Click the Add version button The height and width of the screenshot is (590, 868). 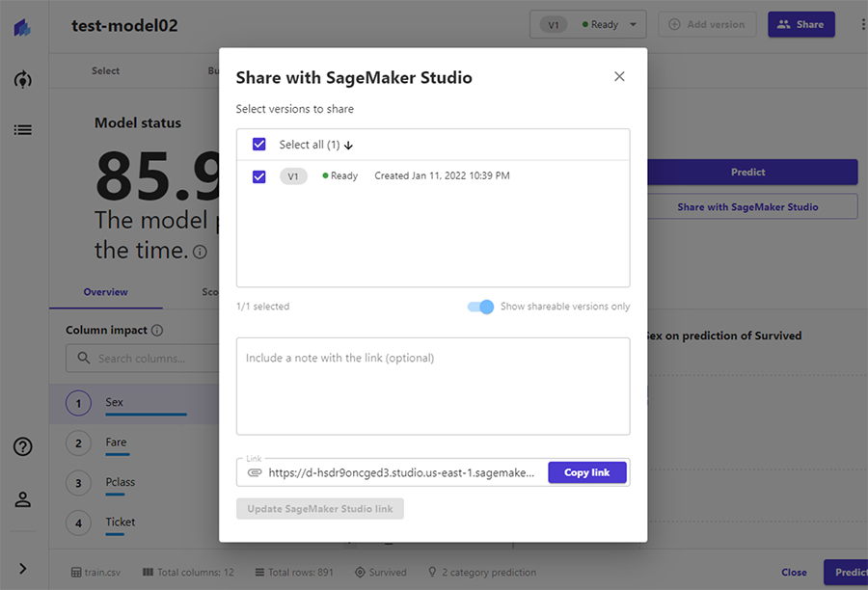(x=707, y=24)
